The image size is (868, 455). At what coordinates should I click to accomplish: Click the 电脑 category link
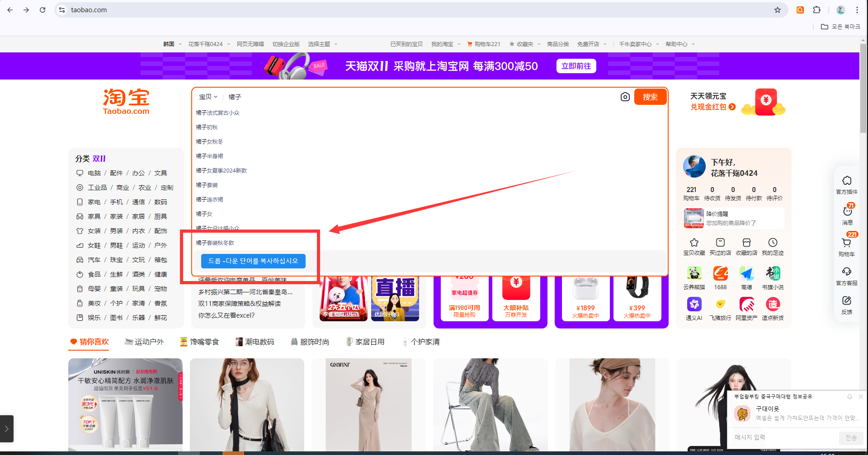coord(94,173)
